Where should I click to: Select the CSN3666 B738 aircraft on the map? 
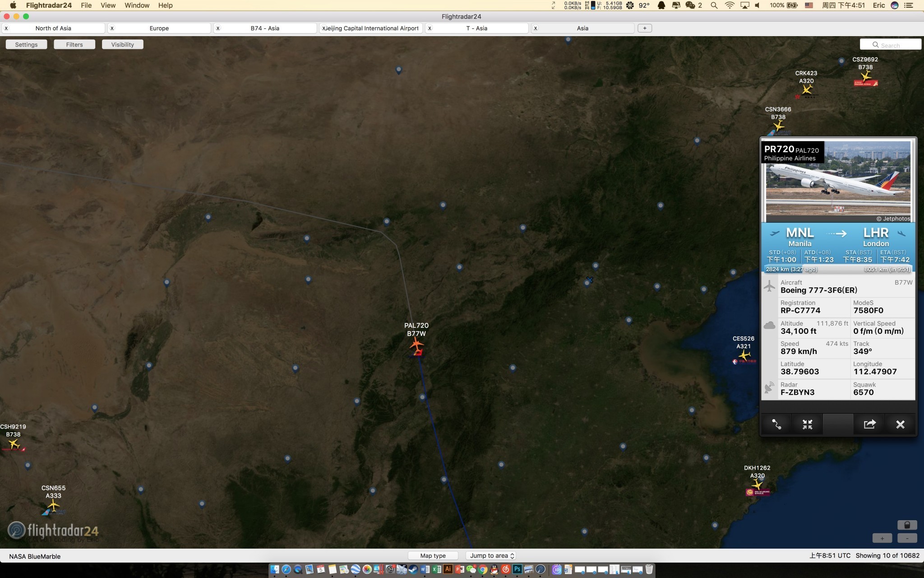pos(779,126)
